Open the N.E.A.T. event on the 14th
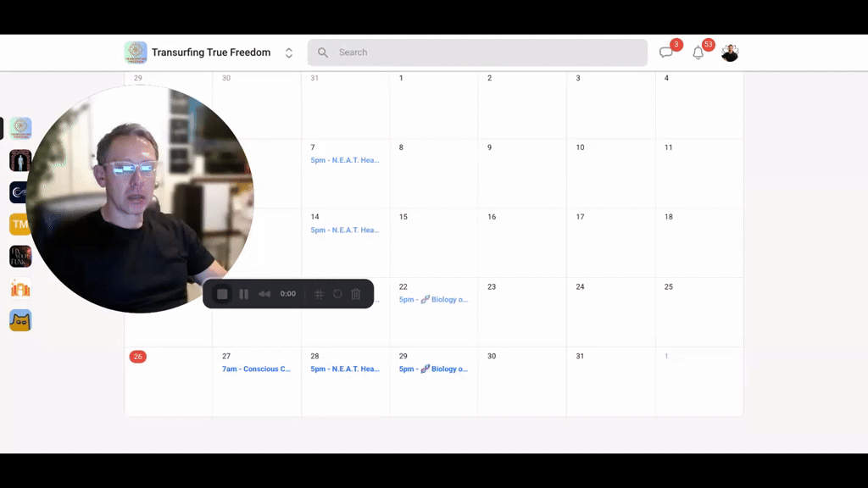Viewport: 868px width, 488px height. click(x=345, y=230)
